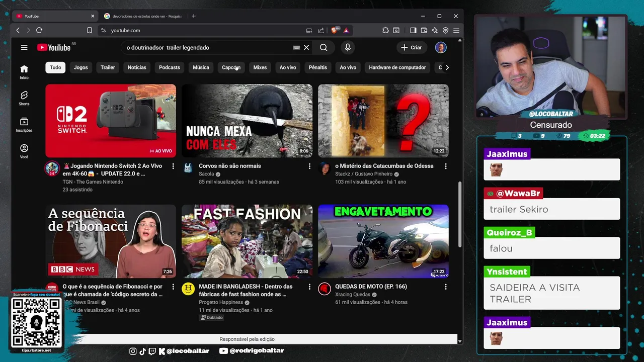Select the Mixes filter chip

pos(260,67)
